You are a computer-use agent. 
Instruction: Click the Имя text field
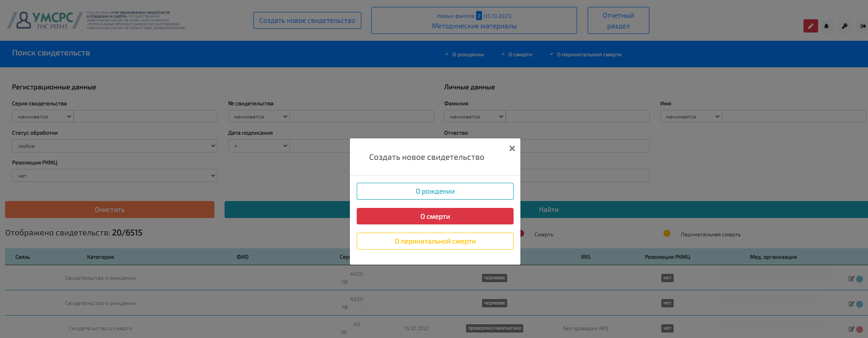coord(794,116)
